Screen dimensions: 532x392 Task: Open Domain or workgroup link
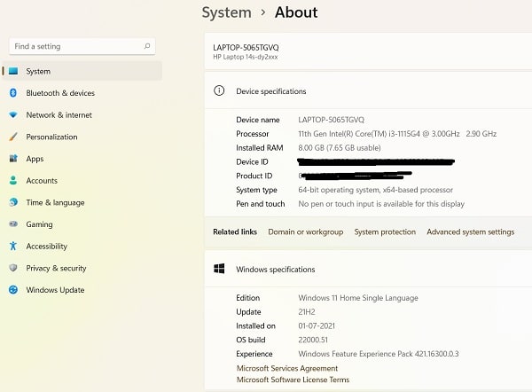[306, 231]
